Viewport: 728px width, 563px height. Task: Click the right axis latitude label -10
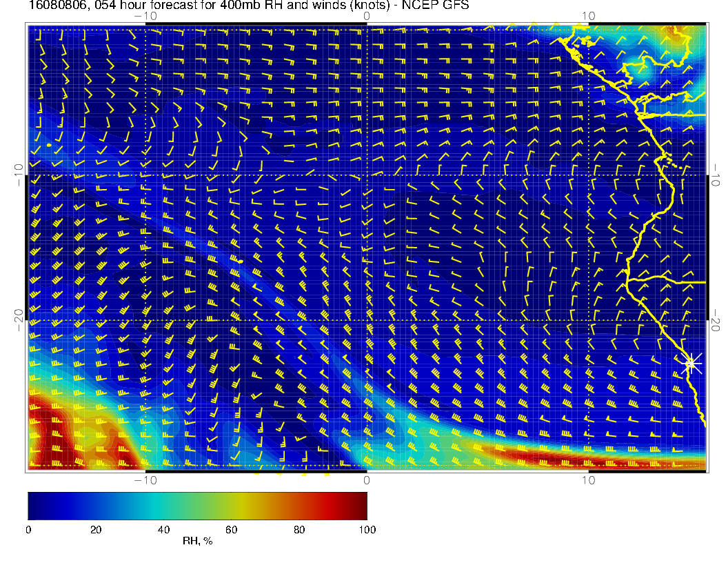pos(715,175)
